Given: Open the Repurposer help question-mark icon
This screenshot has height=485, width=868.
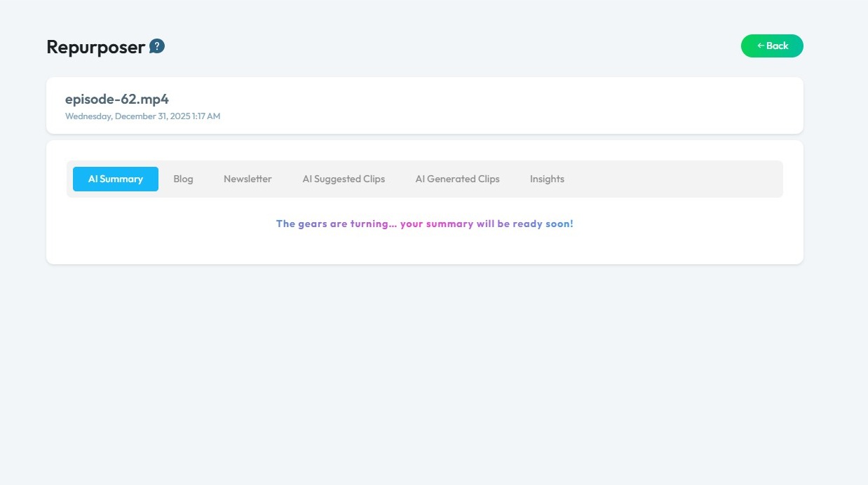Looking at the screenshot, I should pyautogui.click(x=157, y=47).
